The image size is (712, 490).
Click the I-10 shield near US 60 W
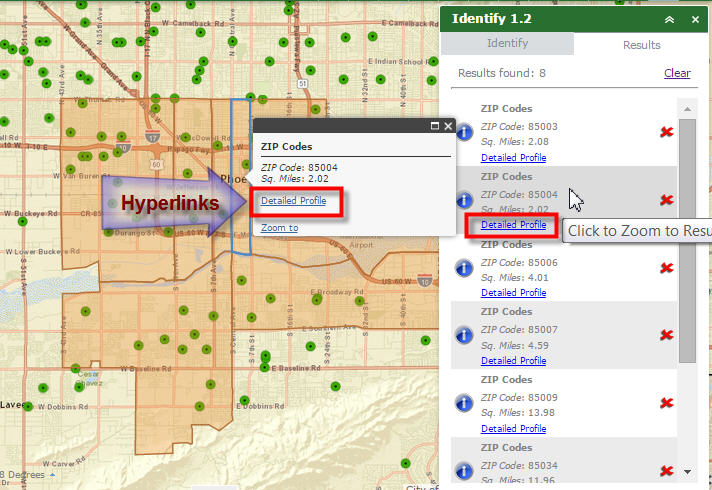click(x=425, y=280)
